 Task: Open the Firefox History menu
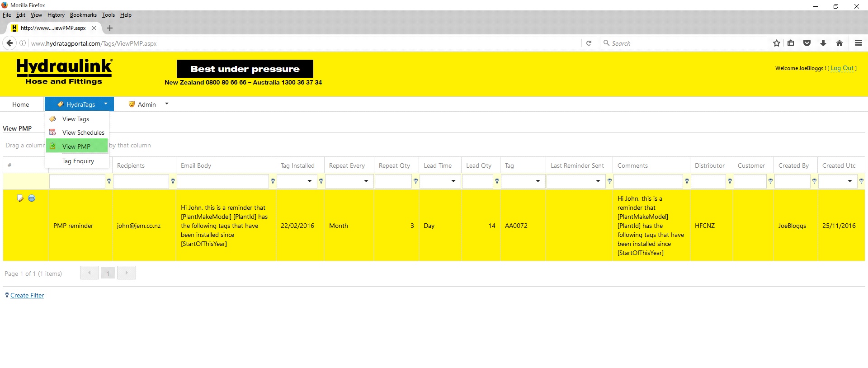(x=56, y=15)
